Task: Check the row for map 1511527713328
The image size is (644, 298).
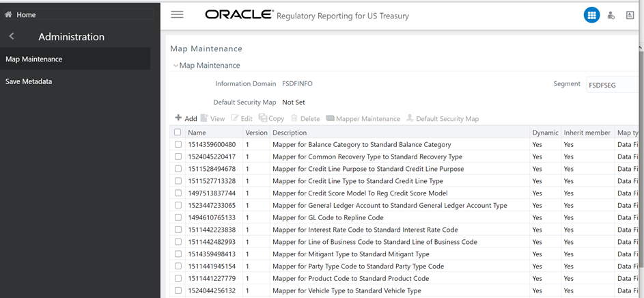Action: coord(178,181)
